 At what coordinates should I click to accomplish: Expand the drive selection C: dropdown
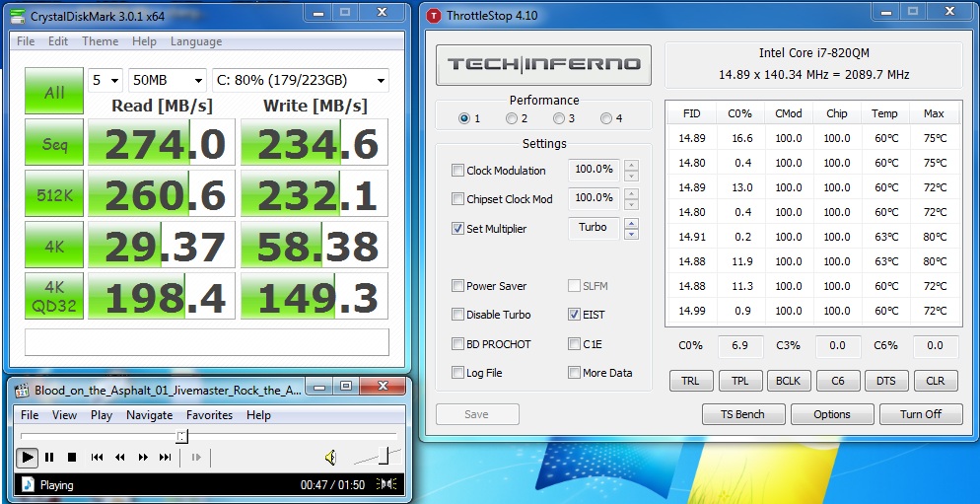coord(300,80)
